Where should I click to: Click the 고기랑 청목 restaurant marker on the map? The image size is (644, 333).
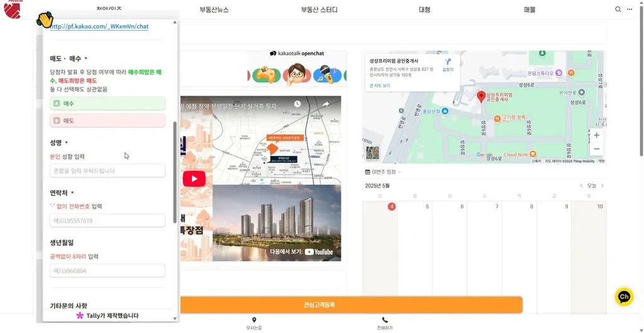497,118
